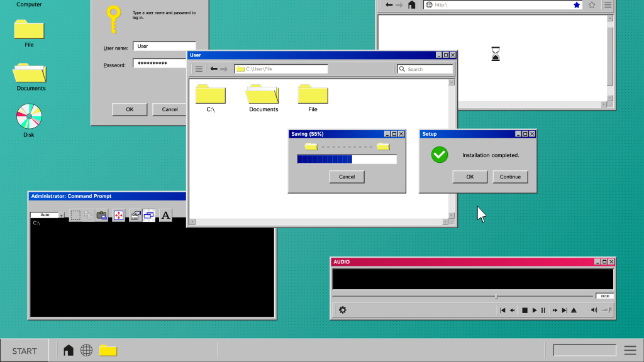Viewport: 644px width, 362px height.
Task: Cancel the Saving progress dialog
Action: coord(347,177)
